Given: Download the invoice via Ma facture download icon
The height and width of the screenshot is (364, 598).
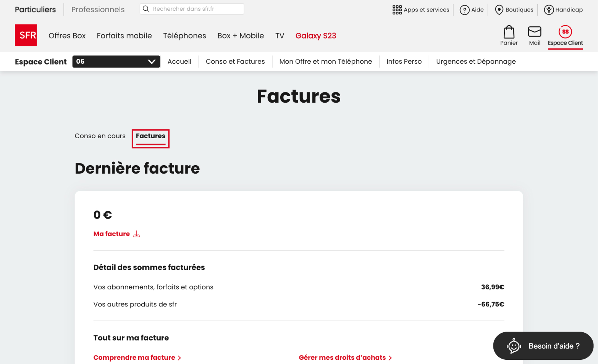Looking at the screenshot, I should 136,234.
